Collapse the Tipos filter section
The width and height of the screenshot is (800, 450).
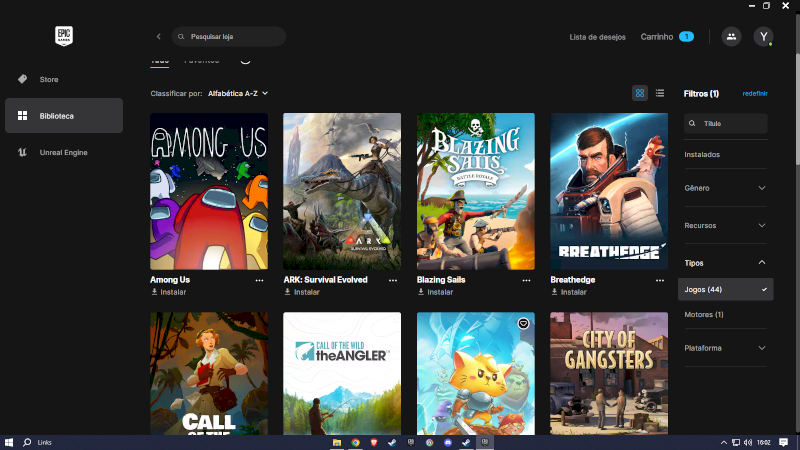(725, 263)
